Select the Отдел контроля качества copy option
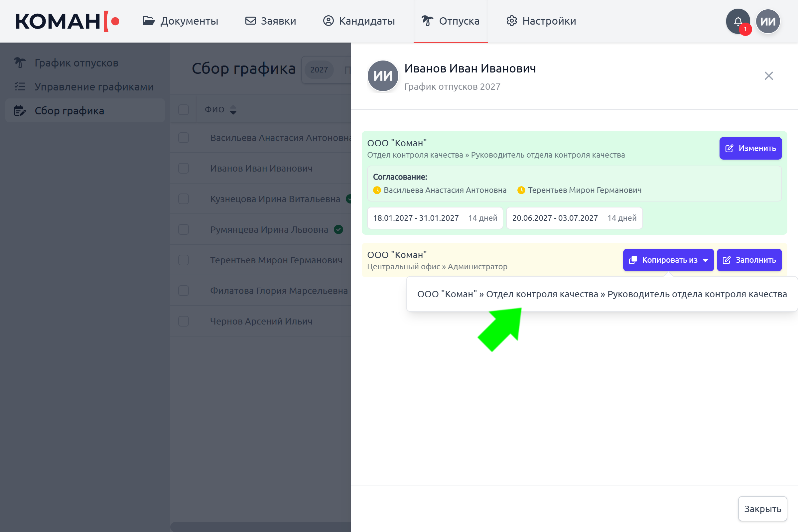798x532 pixels. 602,294
